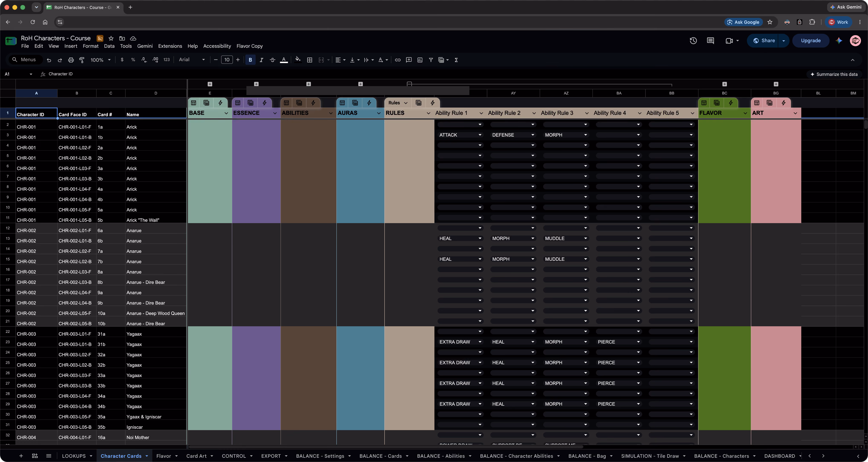868x462 pixels.
Task: Click the Upgrade button
Action: click(810, 41)
